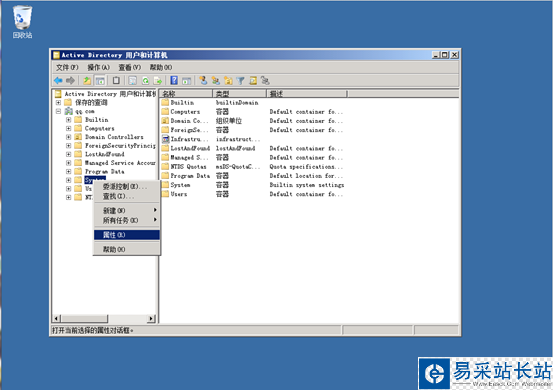
Task: Click the add to group toolbar icon
Action: 265,81
